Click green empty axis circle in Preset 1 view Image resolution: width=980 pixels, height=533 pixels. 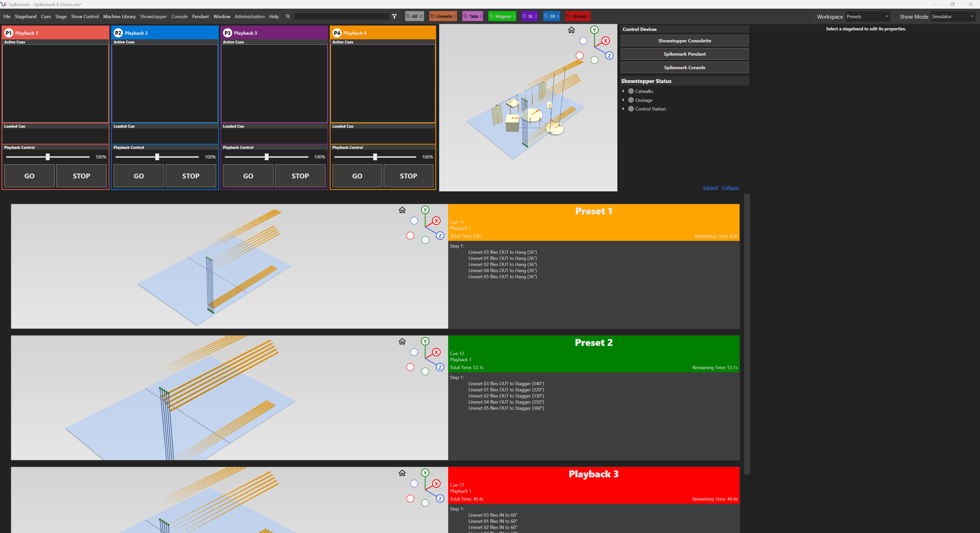pos(425,240)
